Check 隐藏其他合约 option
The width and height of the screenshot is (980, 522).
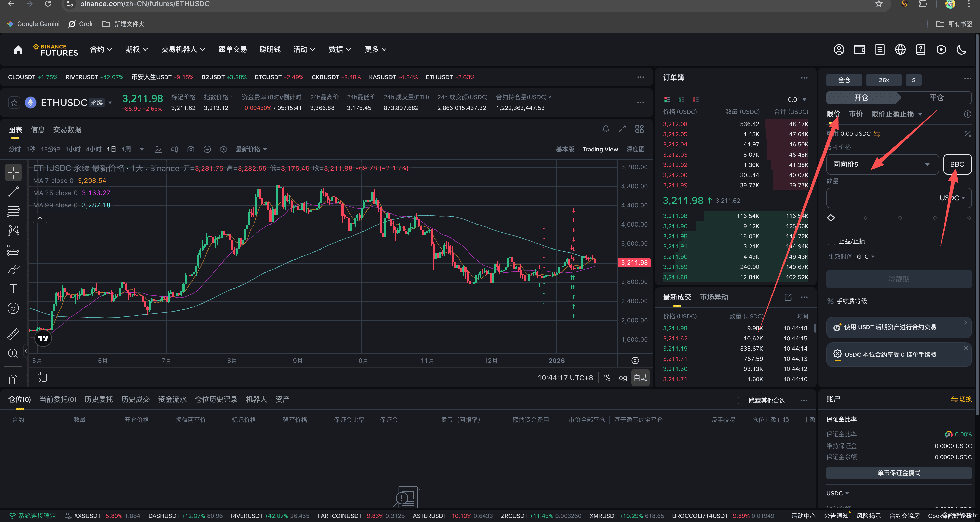(x=741, y=400)
